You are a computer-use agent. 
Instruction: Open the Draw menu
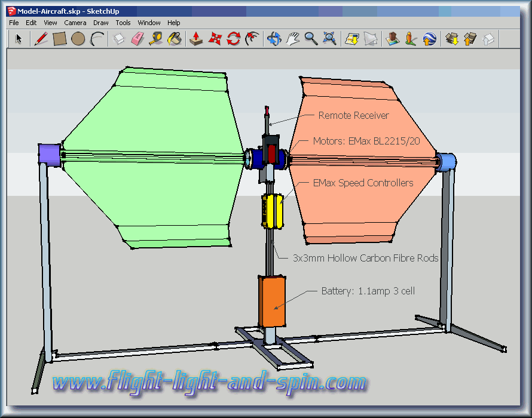[101, 23]
